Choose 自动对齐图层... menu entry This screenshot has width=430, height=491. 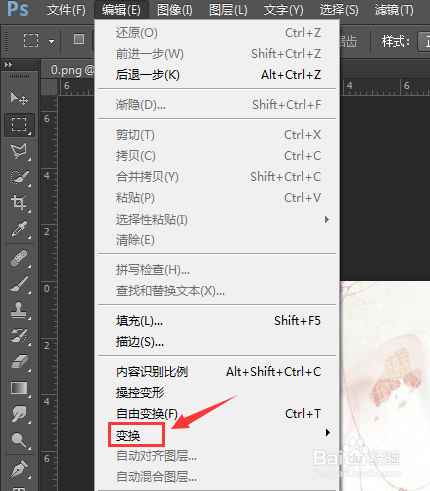click(x=217, y=456)
